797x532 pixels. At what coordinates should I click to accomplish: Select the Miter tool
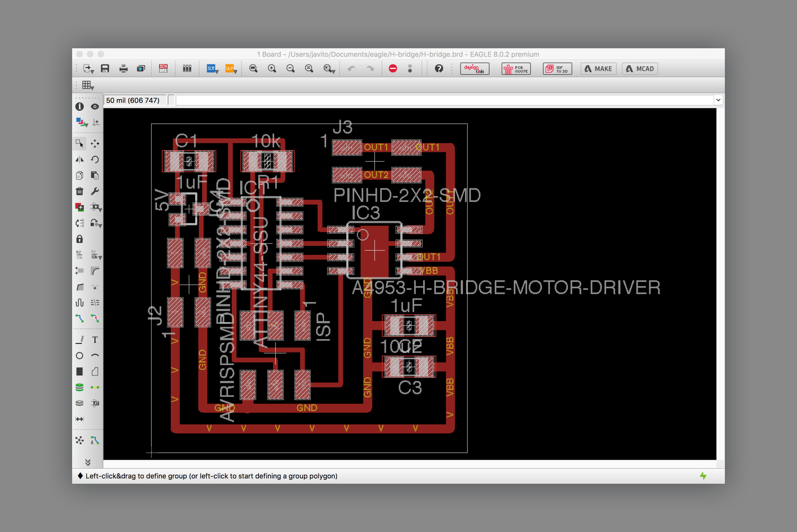coord(95,271)
